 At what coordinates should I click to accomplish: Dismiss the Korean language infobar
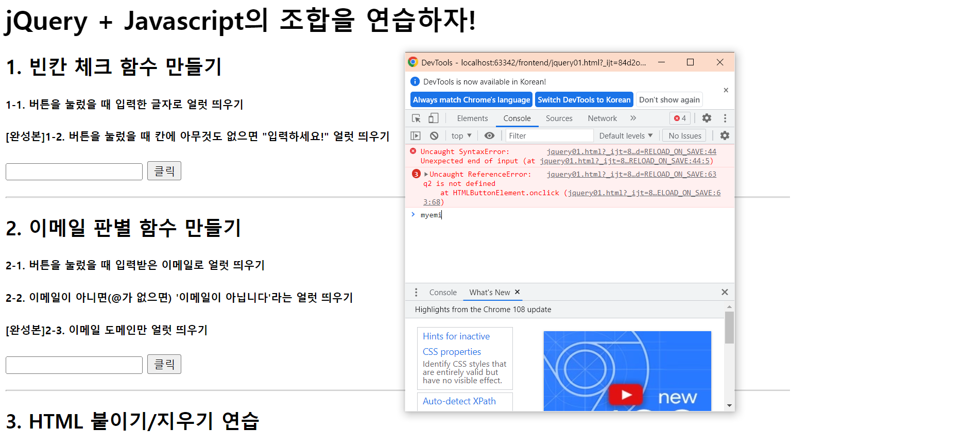[x=726, y=90]
